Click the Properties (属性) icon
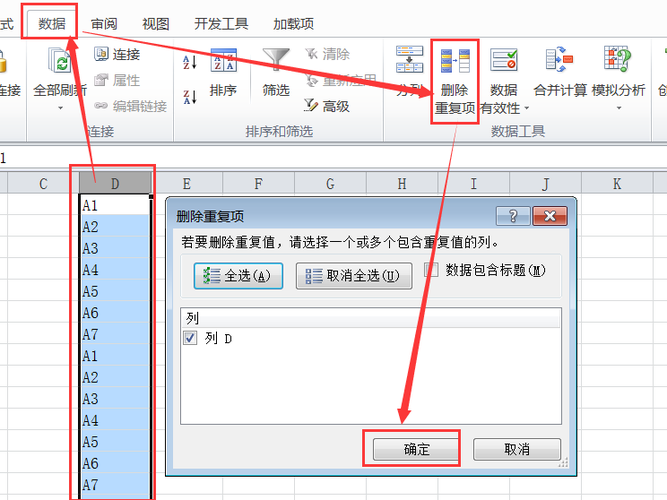Image resolution: width=667 pixels, height=500 pixels. [x=101, y=80]
